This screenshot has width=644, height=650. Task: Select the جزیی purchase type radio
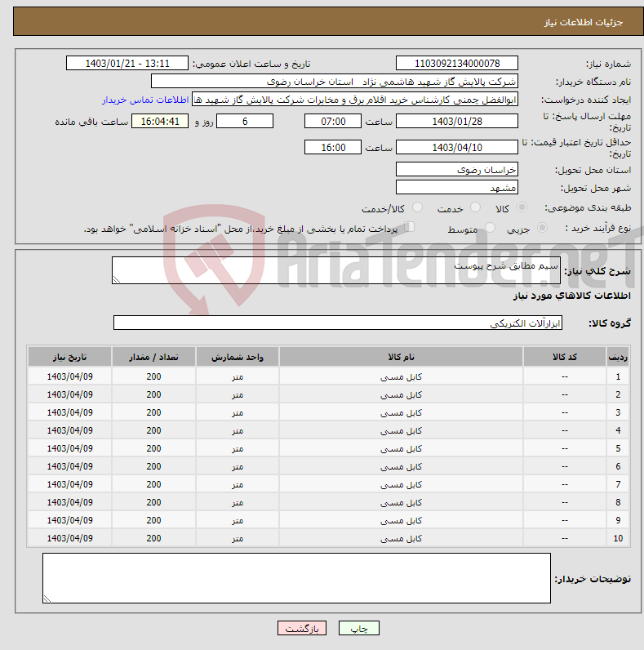click(542, 228)
